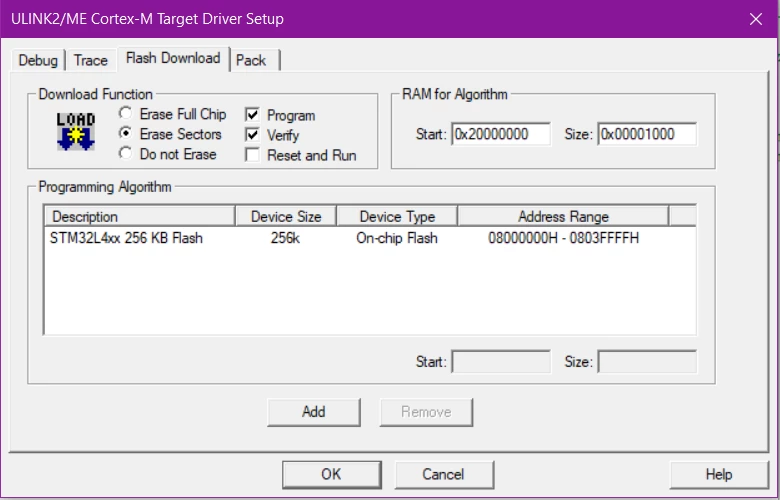Switch to the Debug tab
This screenshot has height=500, width=780.
38,60
